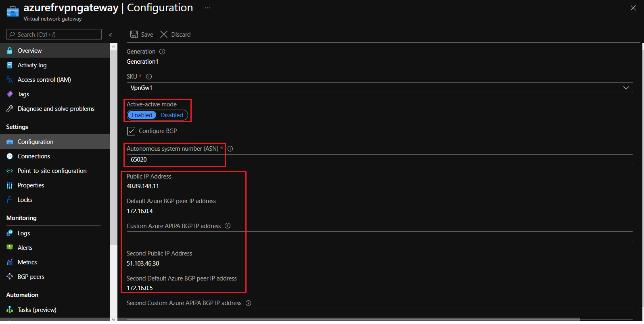Show Generation info tooltip icon
Image resolution: width=644 pixels, height=324 pixels.
[162, 52]
